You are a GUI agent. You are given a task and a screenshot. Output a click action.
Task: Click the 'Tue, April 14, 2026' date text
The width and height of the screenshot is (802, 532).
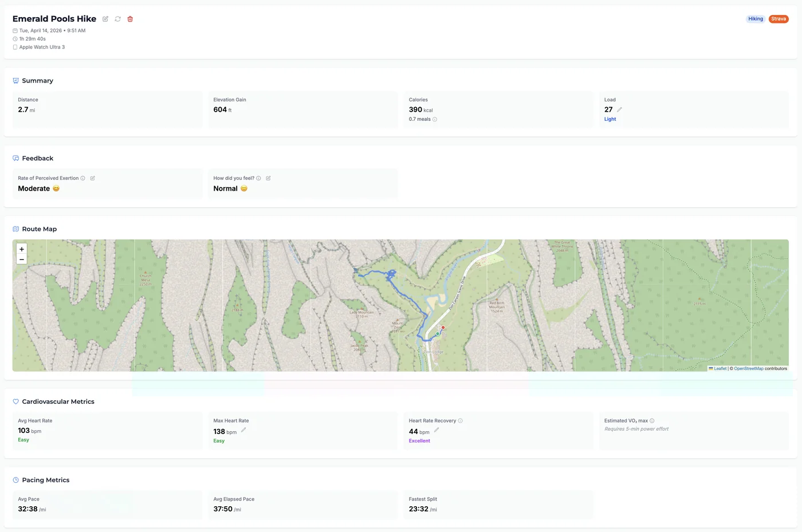pyautogui.click(x=41, y=31)
